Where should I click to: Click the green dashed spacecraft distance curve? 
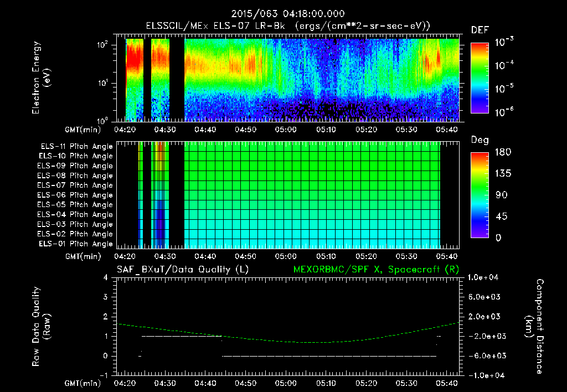(288, 341)
